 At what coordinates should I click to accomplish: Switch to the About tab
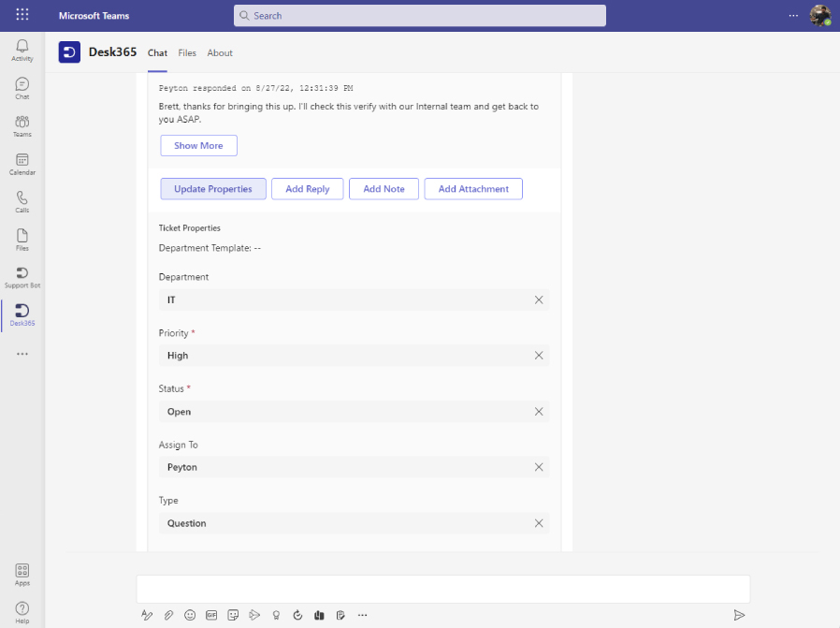click(220, 52)
